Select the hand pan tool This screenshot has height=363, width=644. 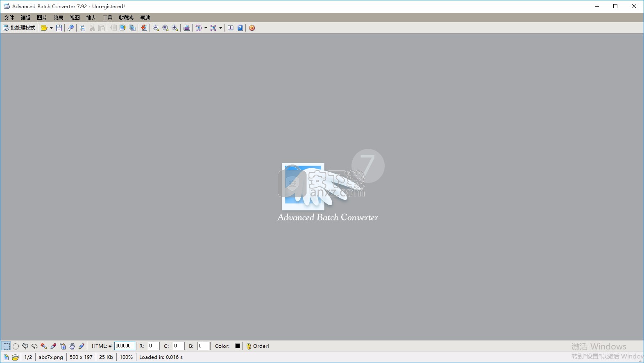pos(72,346)
